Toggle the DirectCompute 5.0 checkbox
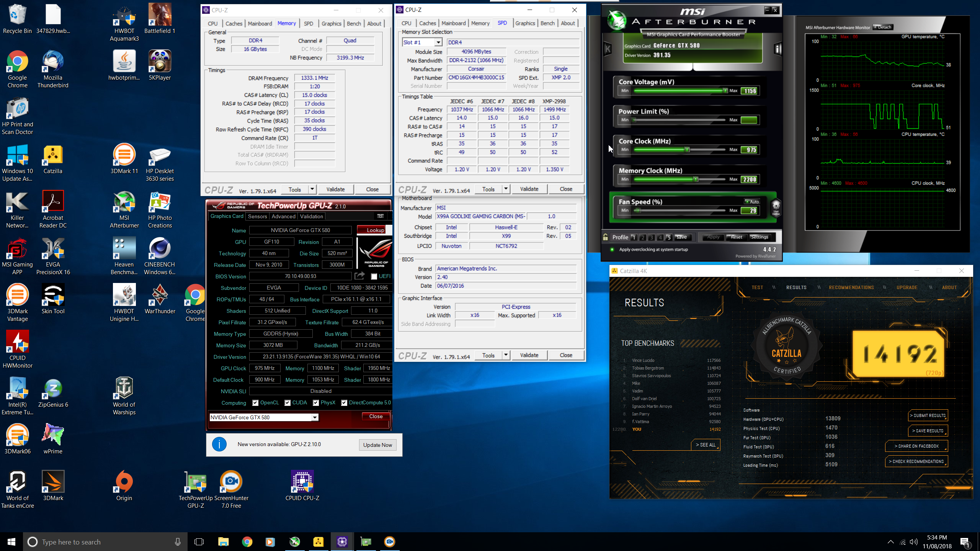980x551 pixels. [x=344, y=402]
